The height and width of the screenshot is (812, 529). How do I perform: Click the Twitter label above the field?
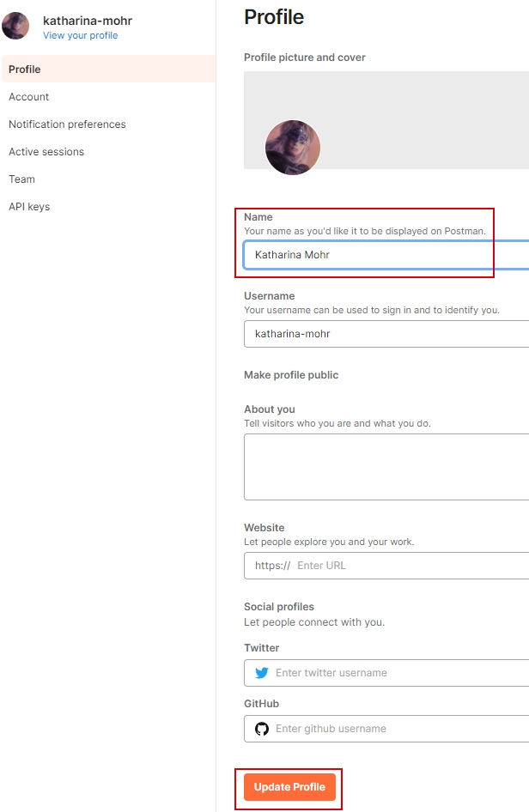click(x=262, y=648)
